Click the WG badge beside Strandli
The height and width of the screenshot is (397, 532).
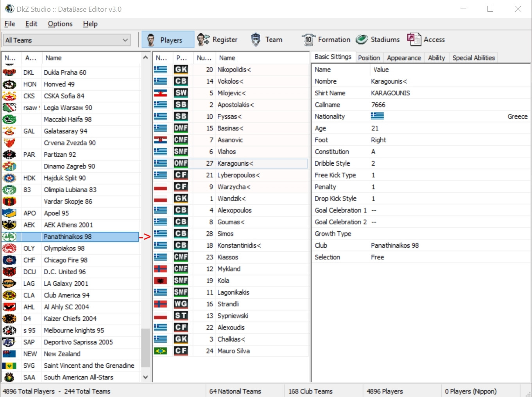tap(181, 304)
